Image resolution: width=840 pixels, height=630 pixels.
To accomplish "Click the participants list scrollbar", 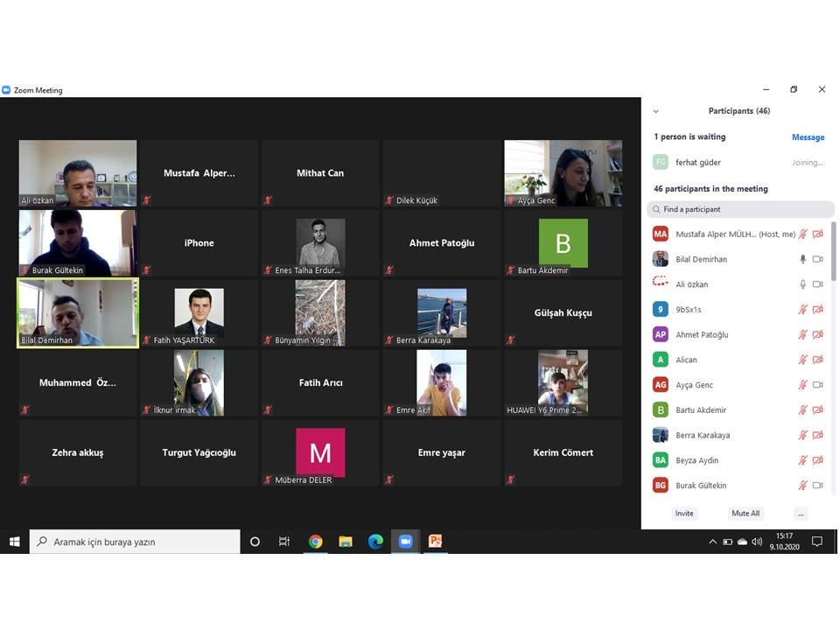I will coord(833,254).
